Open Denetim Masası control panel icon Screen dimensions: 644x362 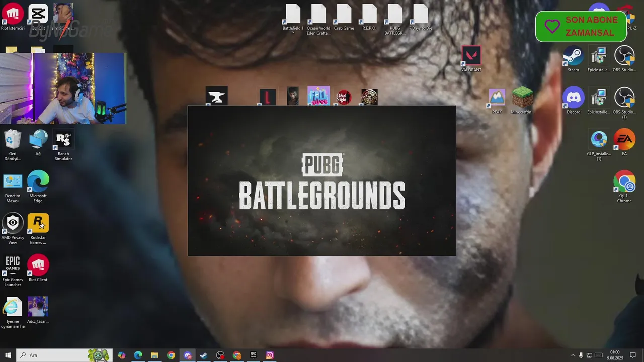point(13,187)
